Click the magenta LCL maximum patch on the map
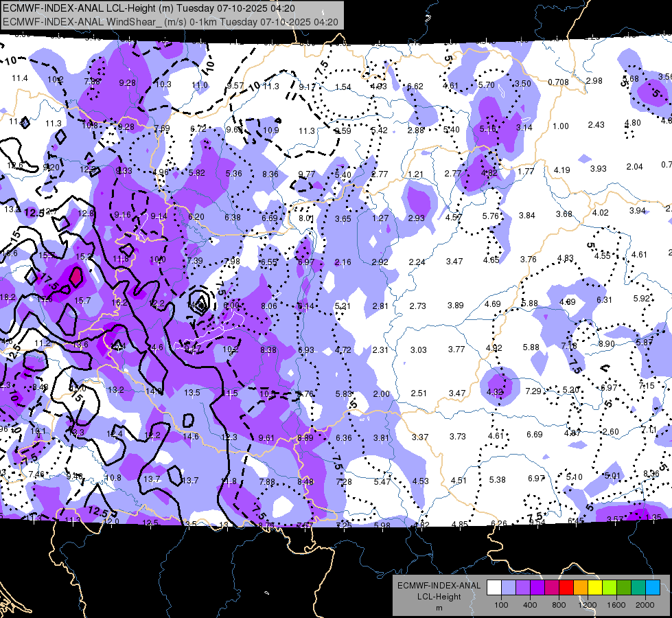Screen dimensions: 672x618 pos(76,277)
